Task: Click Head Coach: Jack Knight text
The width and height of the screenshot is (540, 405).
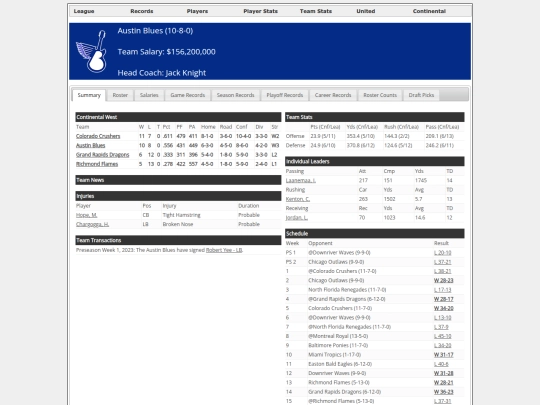Action: tap(162, 73)
